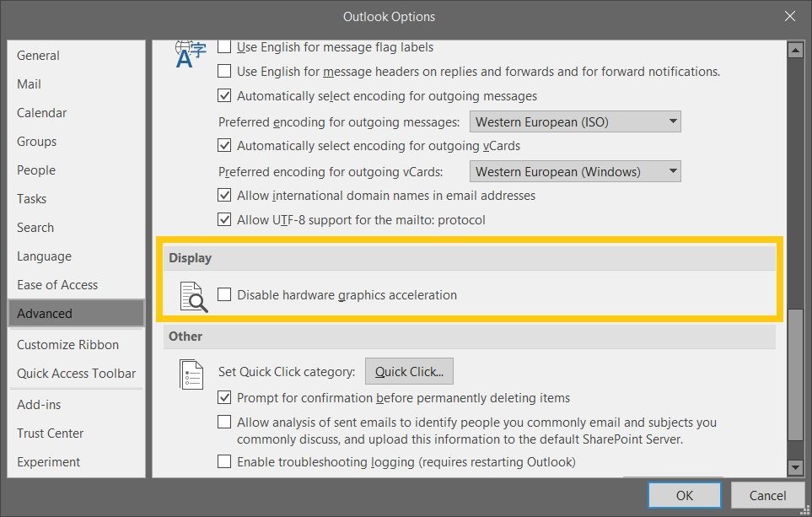
Task: Check Disable hardware graphics acceleration
Action: [224, 295]
